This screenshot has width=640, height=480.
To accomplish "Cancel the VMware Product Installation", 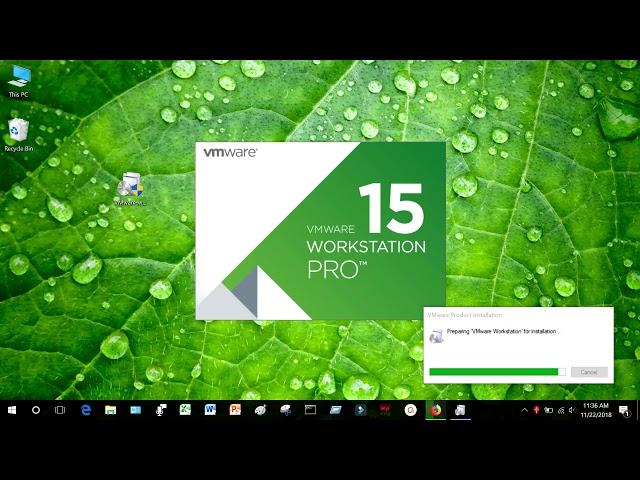I will pyautogui.click(x=589, y=372).
